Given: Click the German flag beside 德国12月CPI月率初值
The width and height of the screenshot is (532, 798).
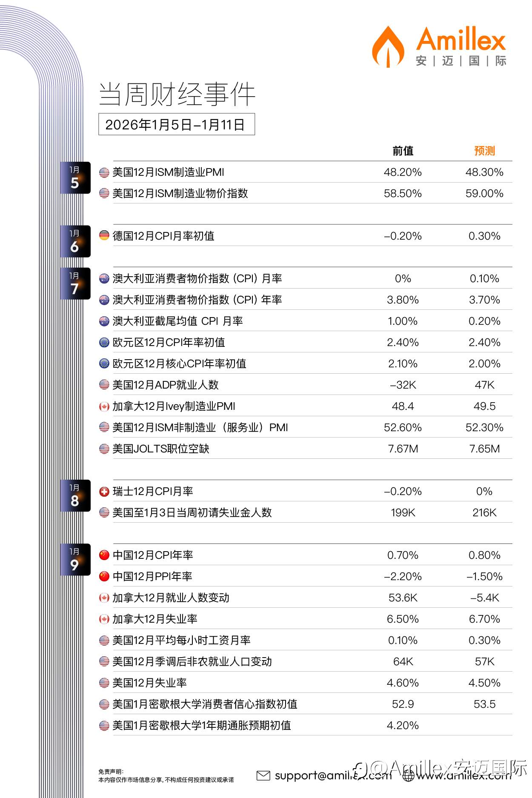Looking at the screenshot, I should tap(104, 235).
